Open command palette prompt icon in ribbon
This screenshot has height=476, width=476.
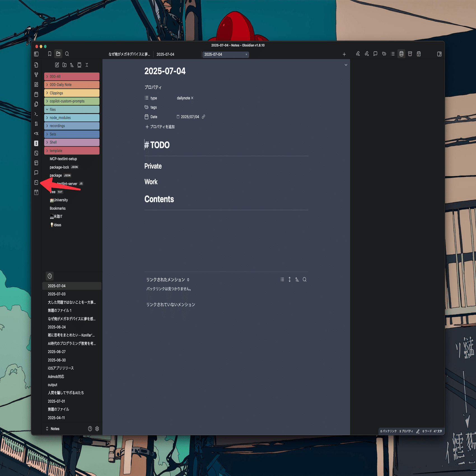[x=36, y=114]
